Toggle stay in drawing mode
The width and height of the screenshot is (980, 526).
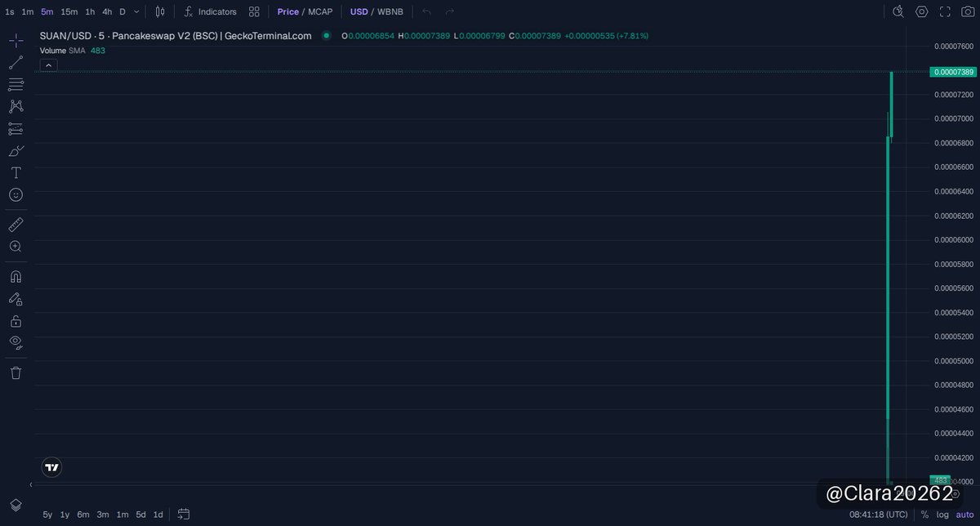(16, 299)
